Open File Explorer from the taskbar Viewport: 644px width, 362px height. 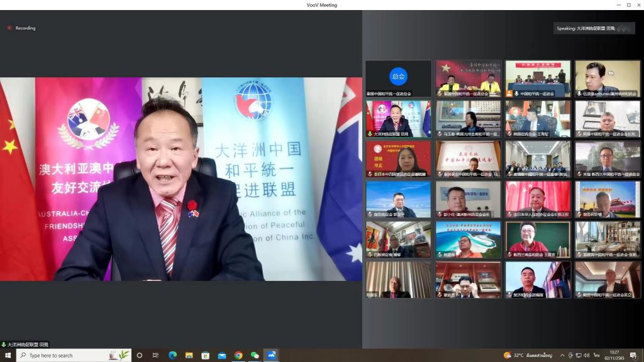189,356
